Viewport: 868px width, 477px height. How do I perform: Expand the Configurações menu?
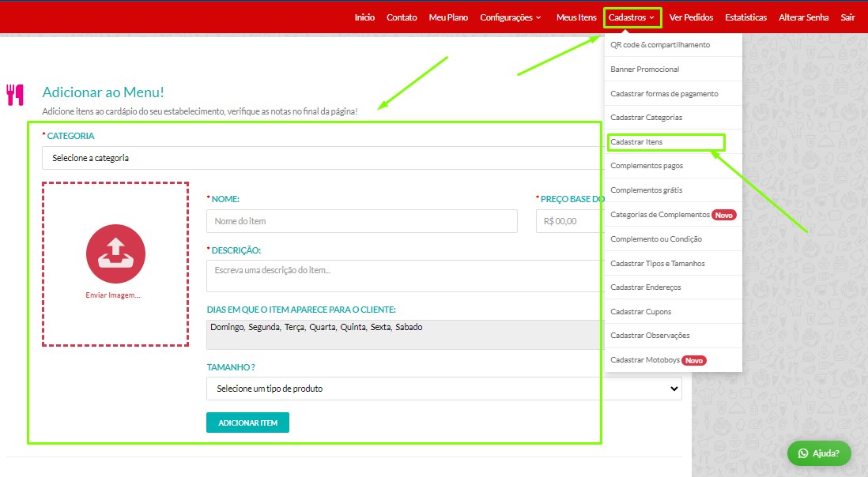(510, 17)
